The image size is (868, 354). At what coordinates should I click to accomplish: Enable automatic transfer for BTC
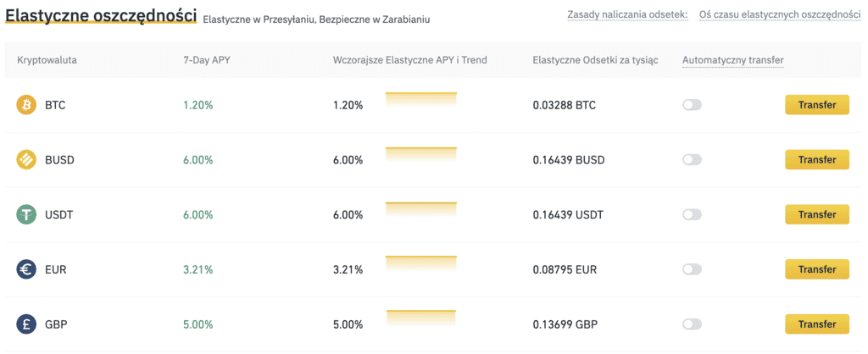pyautogui.click(x=692, y=105)
